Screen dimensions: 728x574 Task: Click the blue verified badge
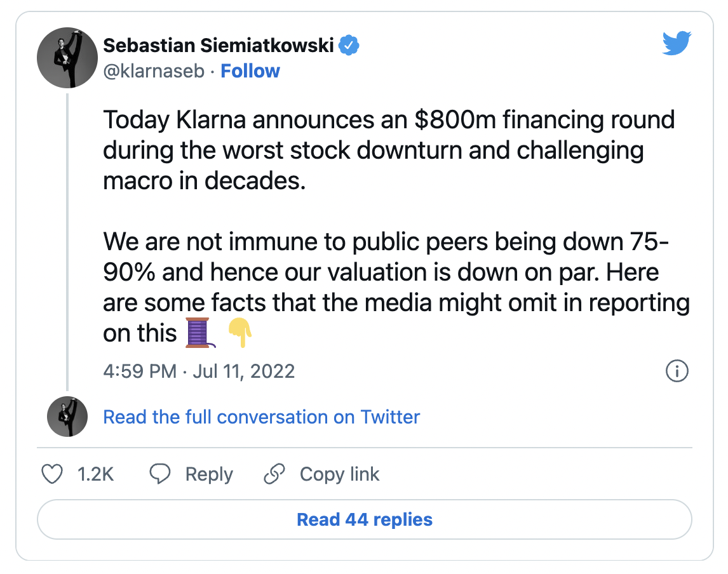pyautogui.click(x=349, y=46)
